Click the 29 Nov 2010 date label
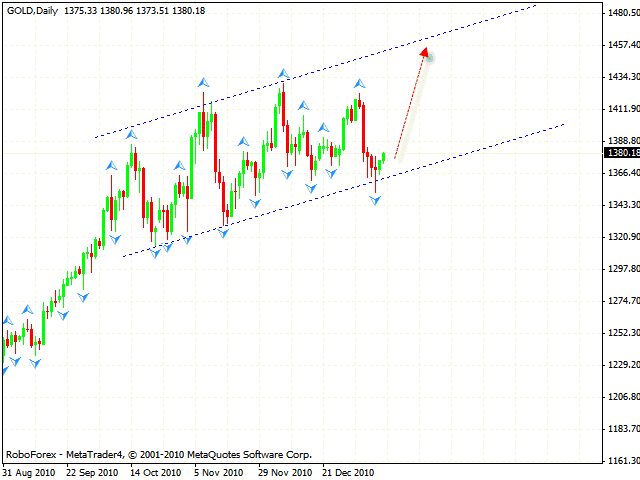This screenshot has height=480, width=640. point(285,473)
